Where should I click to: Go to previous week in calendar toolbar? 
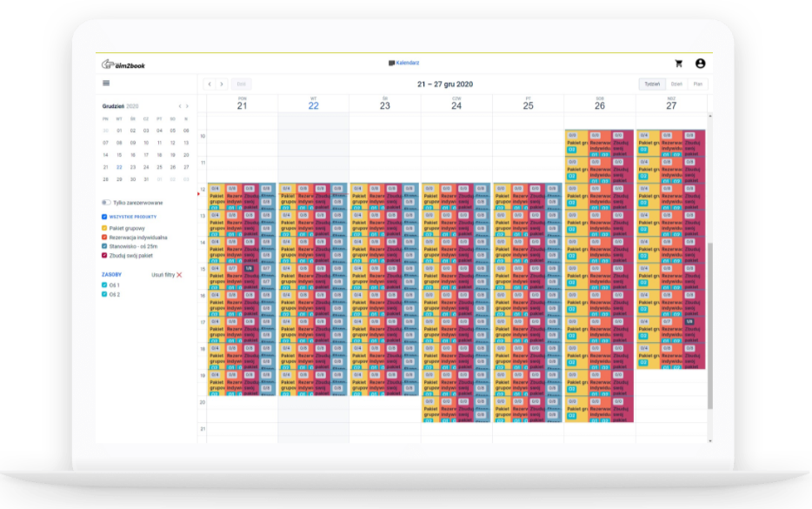click(210, 84)
